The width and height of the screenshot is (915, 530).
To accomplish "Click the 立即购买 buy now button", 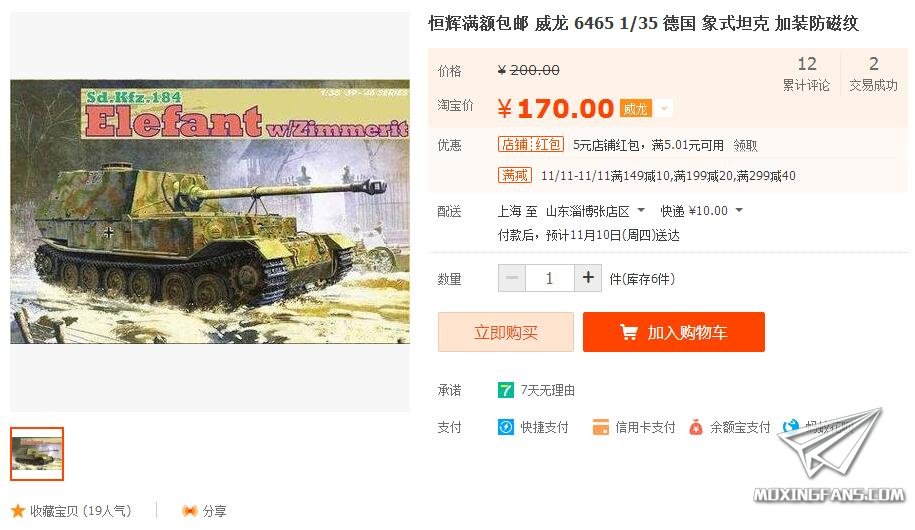I will click(506, 332).
